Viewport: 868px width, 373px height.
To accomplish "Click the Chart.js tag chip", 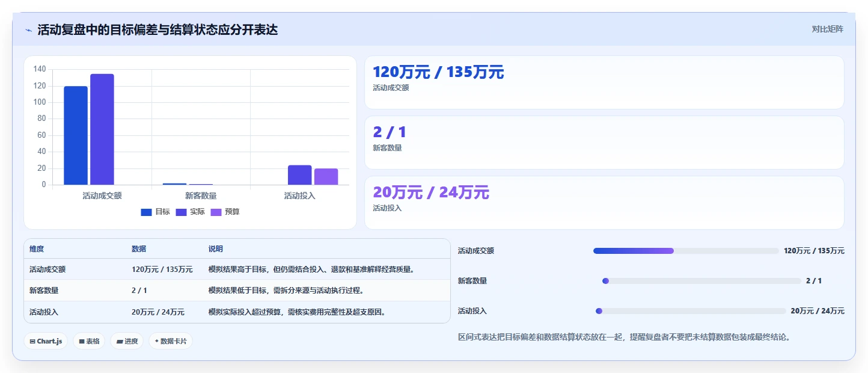I will 46,341.
